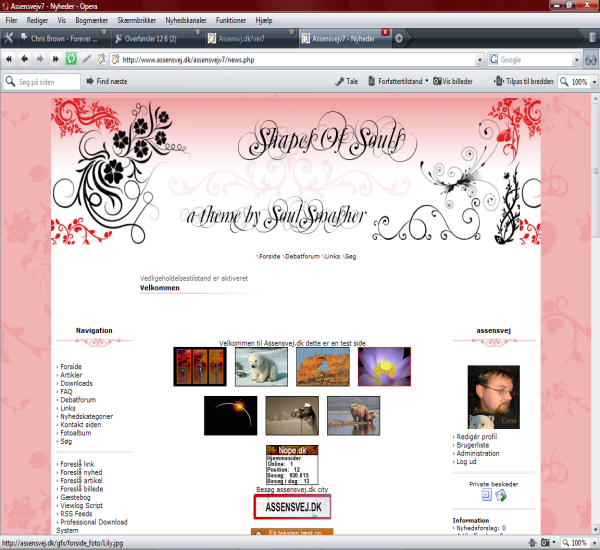Click the fast forward button
Viewport: 600px width, 550px height.
pyautogui.click(x=55, y=59)
